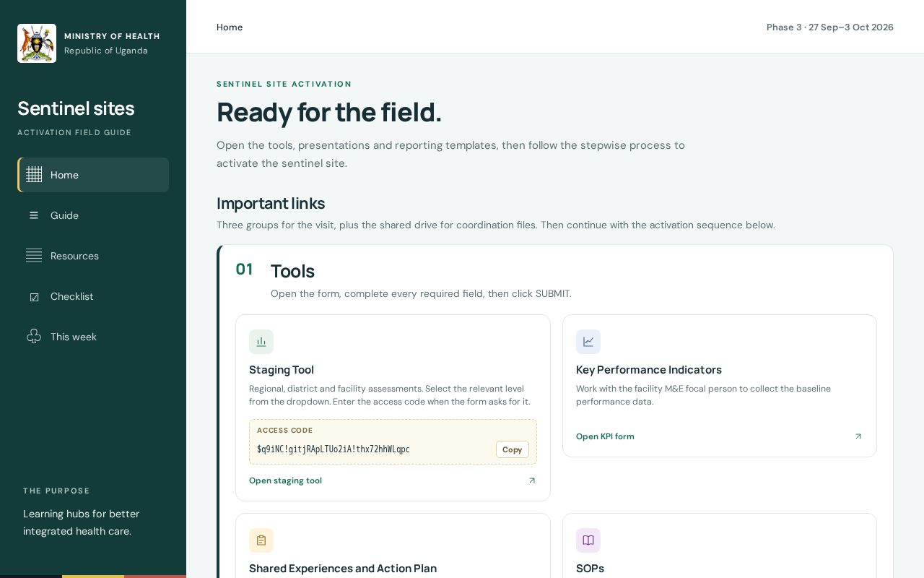Click the Uganda coat of arms logo

click(x=37, y=43)
